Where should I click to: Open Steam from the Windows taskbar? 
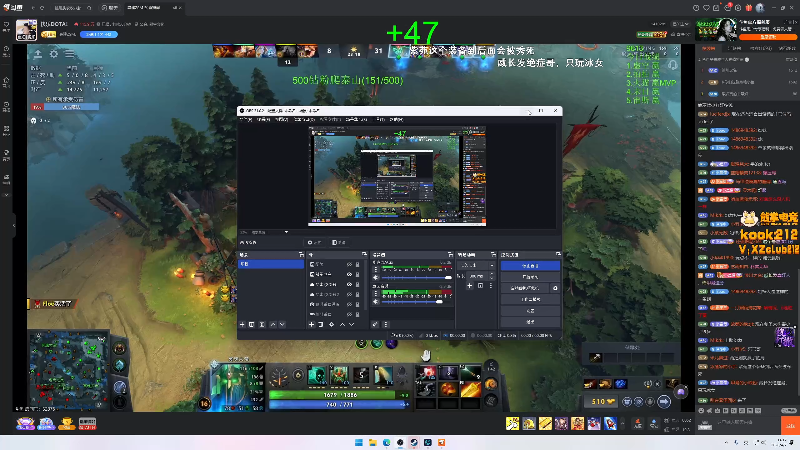[414, 442]
